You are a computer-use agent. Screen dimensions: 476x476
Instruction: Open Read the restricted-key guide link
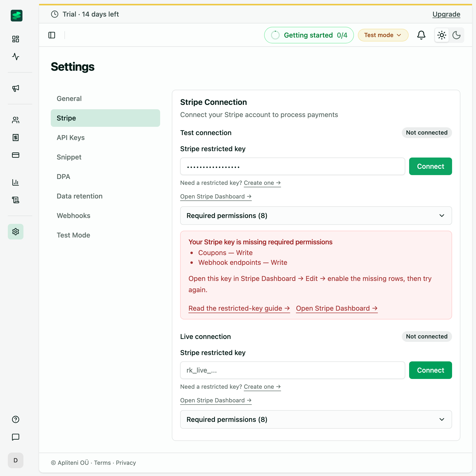pyautogui.click(x=239, y=308)
